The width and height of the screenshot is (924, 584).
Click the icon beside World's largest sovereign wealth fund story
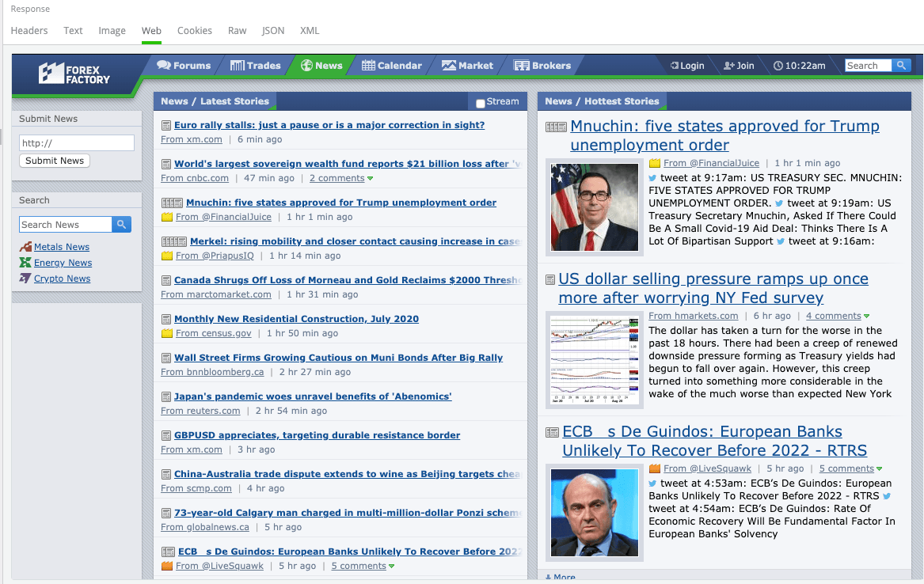click(166, 165)
